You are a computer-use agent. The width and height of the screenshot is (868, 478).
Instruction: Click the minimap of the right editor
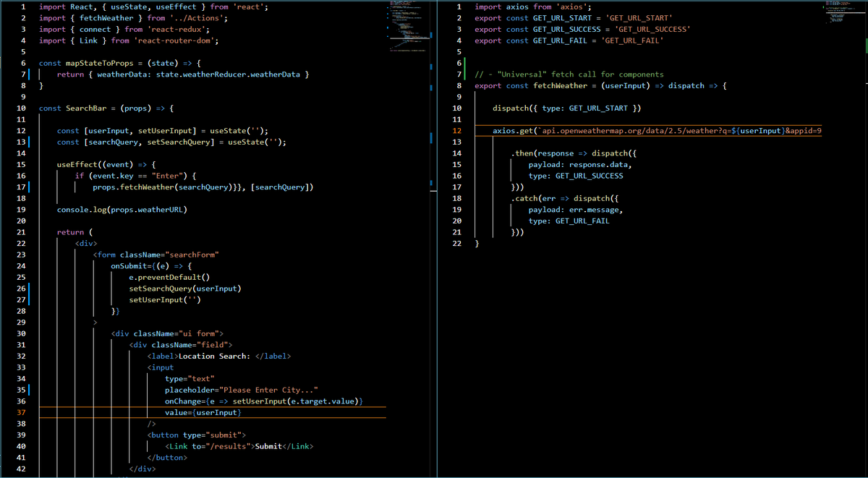tap(843, 14)
